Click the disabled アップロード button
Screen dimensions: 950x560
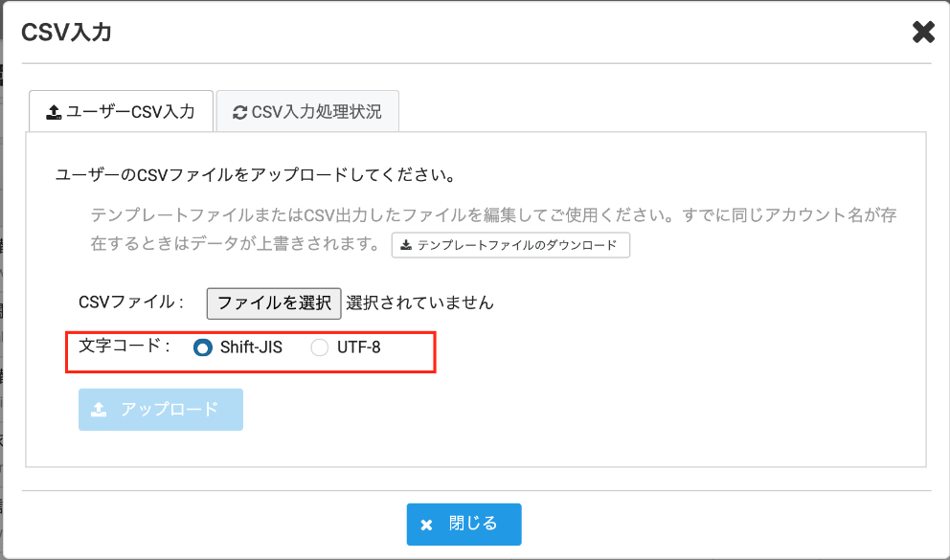click(x=160, y=410)
